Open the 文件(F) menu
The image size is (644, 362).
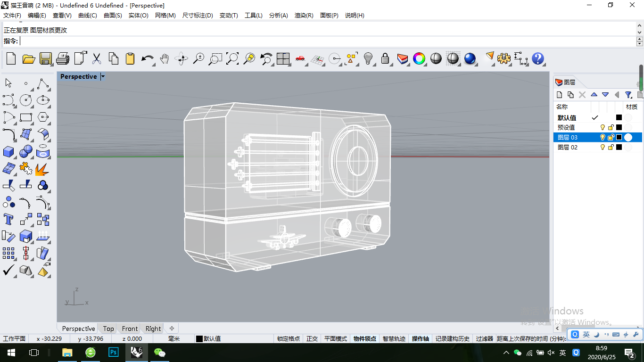(x=12, y=15)
